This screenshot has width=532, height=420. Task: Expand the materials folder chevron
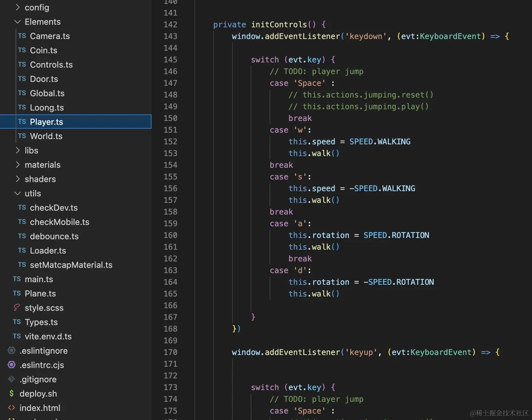[17, 165]
